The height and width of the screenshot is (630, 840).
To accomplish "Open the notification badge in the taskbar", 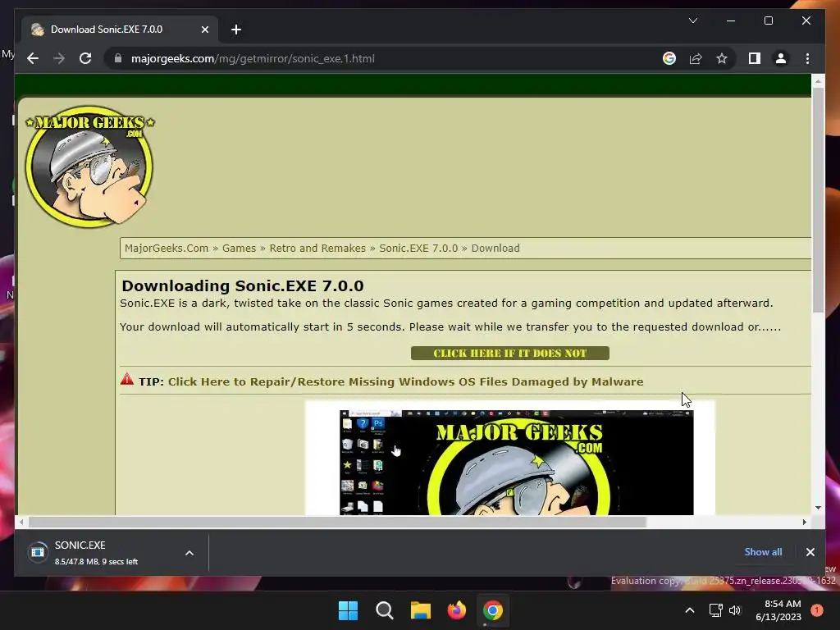I will (816, 610).
